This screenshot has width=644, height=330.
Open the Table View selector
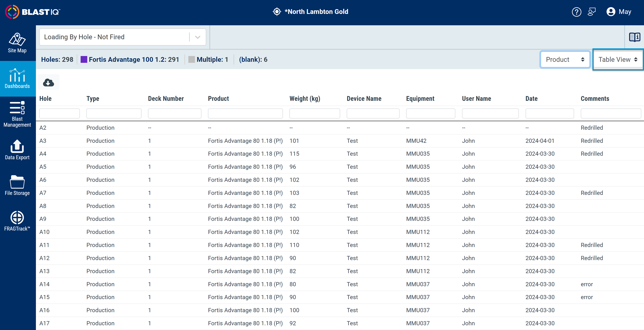pos(618,59)
